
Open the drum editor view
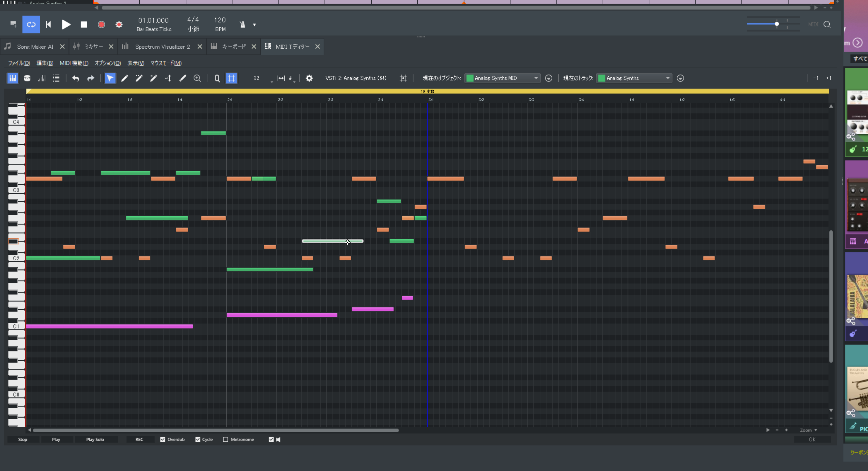click(27, 78)
